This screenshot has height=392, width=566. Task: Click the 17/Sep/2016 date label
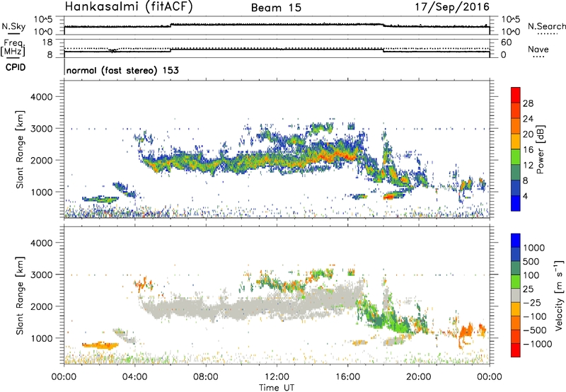click(452, 7)
